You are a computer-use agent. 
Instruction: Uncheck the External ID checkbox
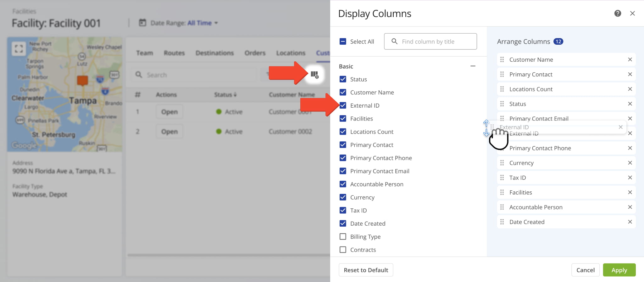[343, 105]
